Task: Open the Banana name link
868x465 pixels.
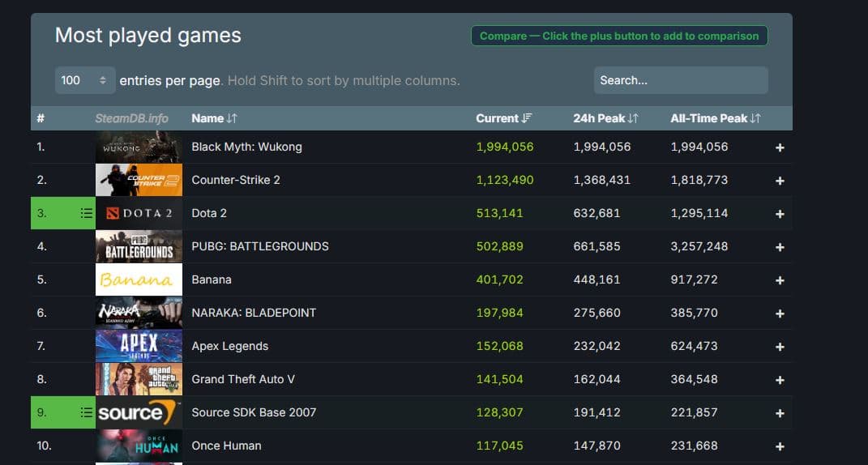Action: [x=212, y=279]
